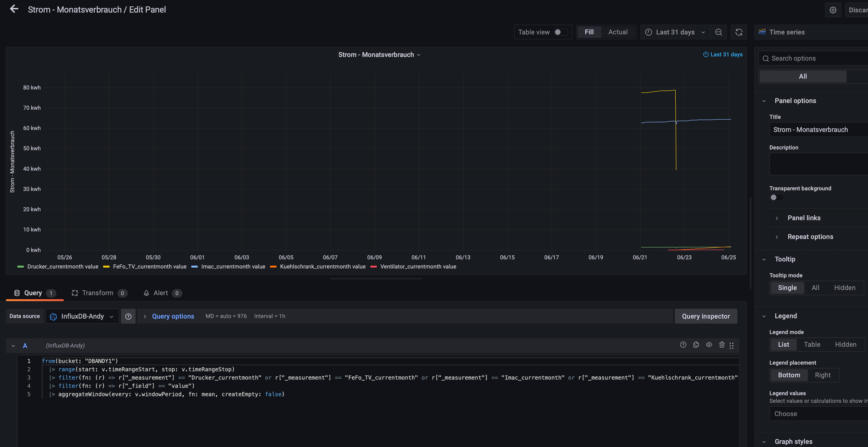This screenshot has width=868, height=447.
Task: Click query A drag handle icon
Action: [731, 345]
